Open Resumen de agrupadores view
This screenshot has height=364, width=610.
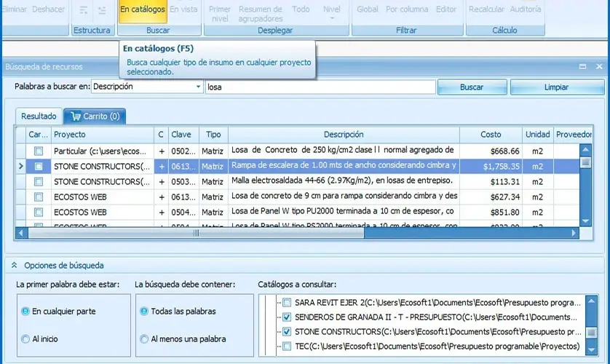[261, 14]
